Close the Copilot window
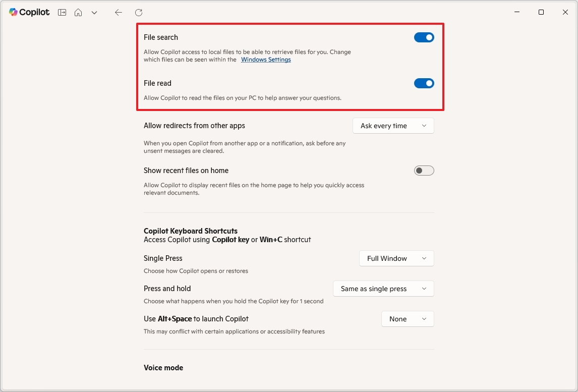 coord(565,12)
